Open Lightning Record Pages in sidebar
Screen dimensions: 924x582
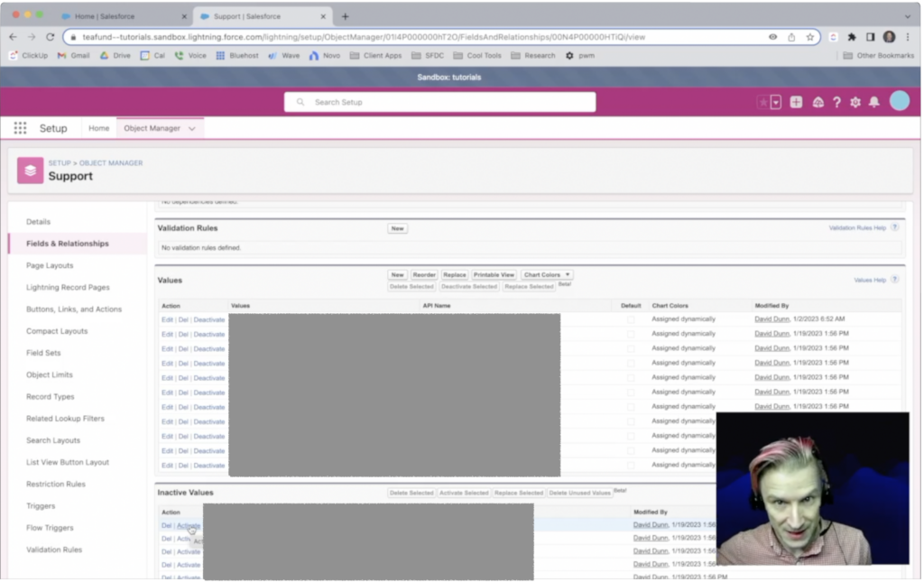point(68,288)
